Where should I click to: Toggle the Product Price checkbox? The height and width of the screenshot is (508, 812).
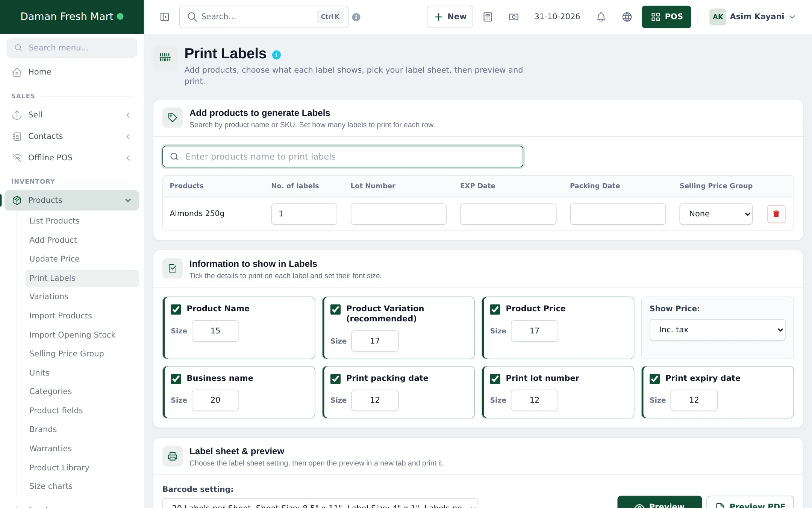point(495,309)
